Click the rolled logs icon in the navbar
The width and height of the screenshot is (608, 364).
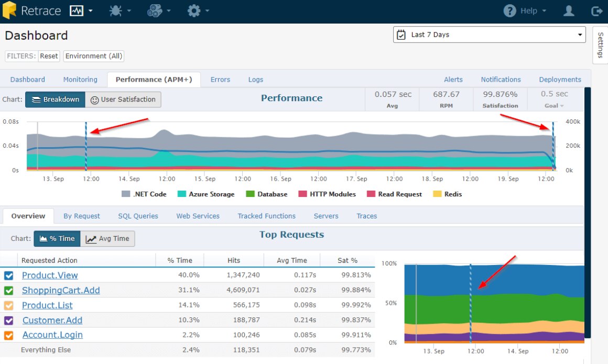155,10
